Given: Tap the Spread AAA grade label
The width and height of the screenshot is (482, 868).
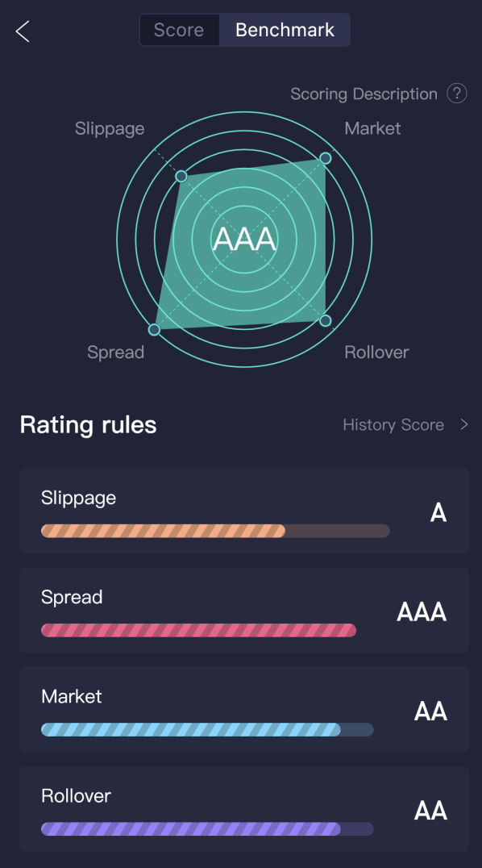Looking at the screenshot, I should coord(422,612).
